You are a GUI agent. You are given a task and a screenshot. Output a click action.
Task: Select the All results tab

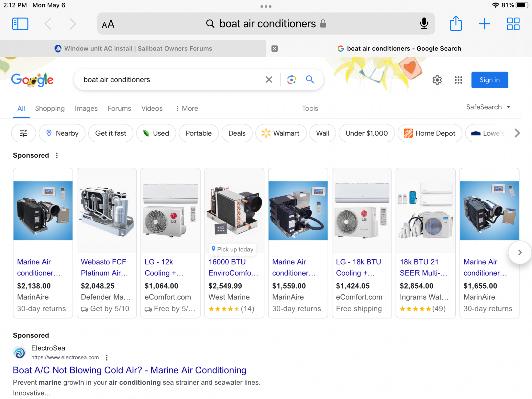click(x=21, y=109)
